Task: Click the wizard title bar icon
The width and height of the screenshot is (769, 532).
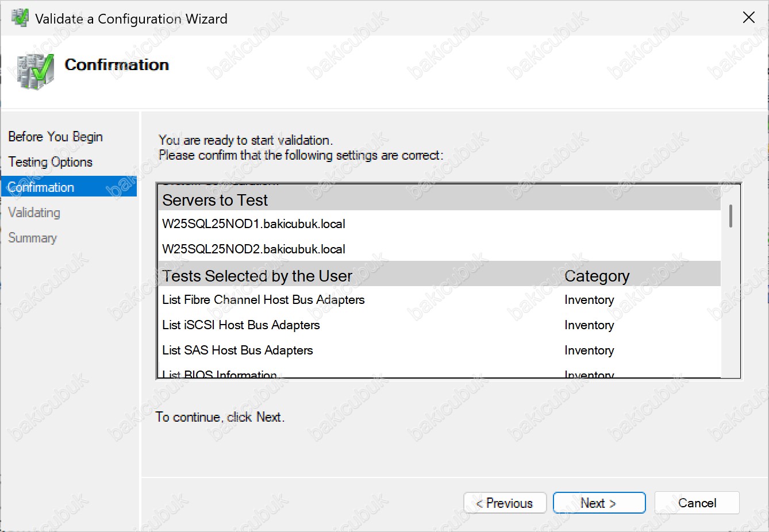Action: 20,18
